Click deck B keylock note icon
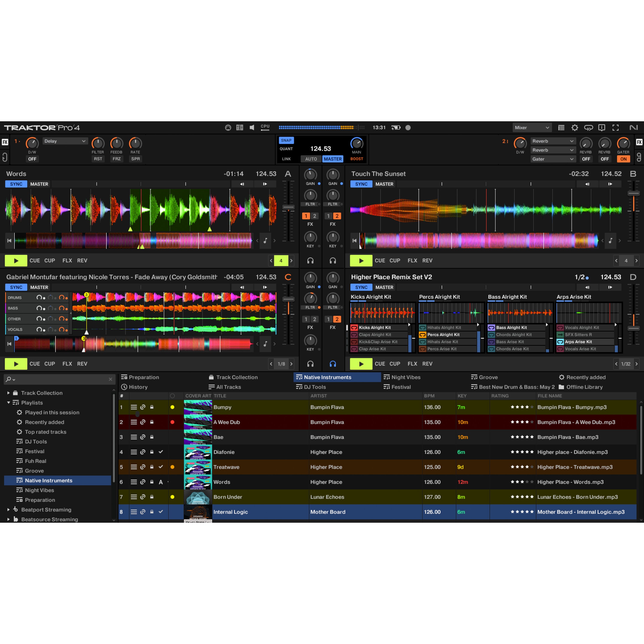The height and width of the screenshot is (644, 644). click(610, 241)
